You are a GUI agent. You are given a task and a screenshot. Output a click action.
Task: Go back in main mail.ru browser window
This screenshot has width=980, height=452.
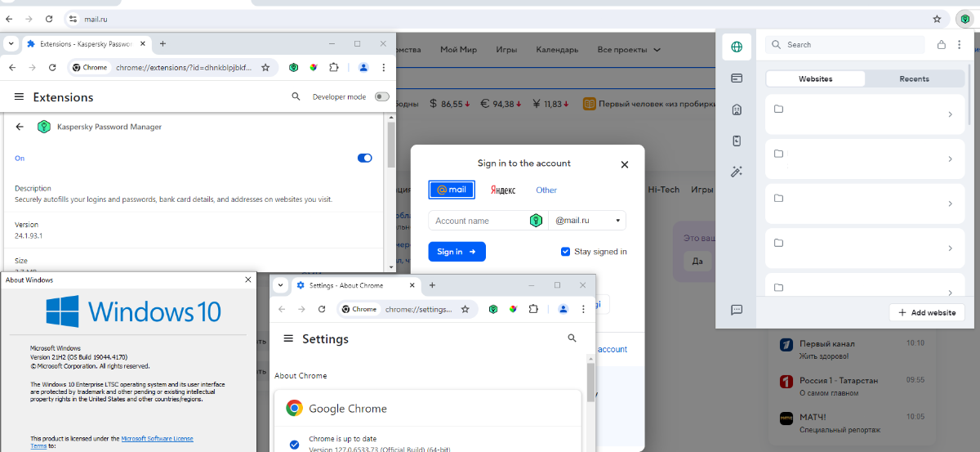point(9,18)
